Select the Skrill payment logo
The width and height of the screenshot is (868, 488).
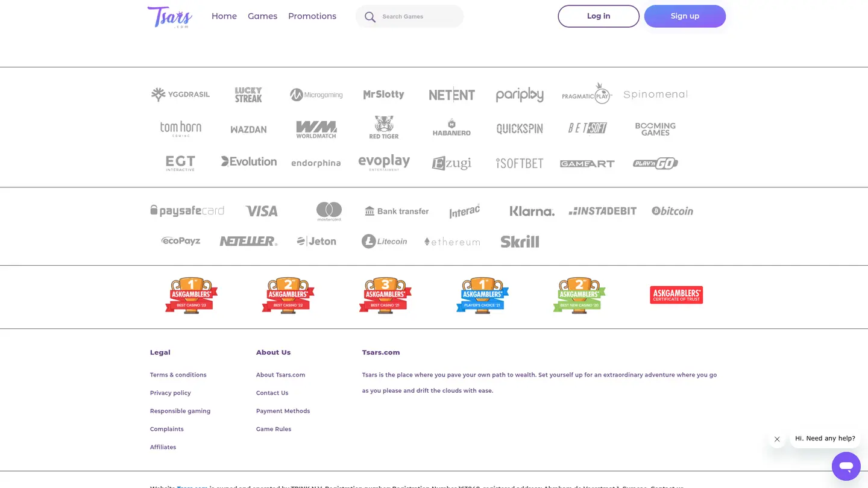[520, 242]
